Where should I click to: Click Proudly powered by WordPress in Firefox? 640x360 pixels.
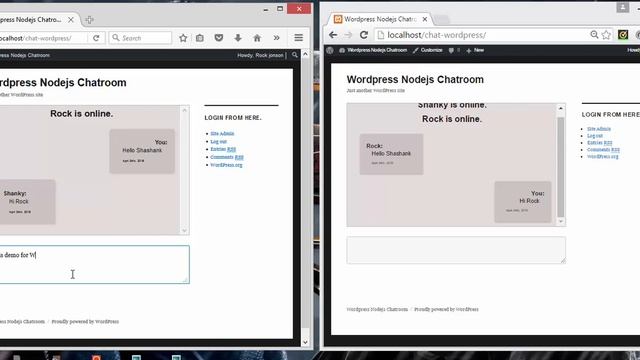(x=85, y=322)
